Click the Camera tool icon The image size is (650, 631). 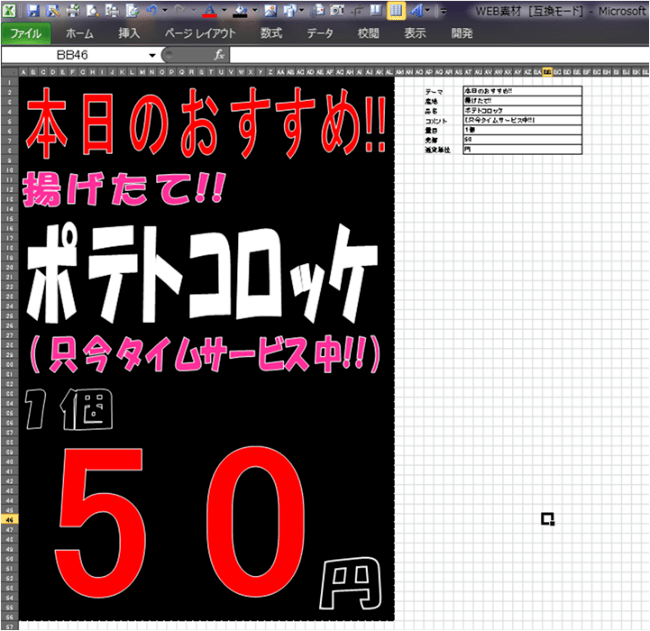point(337,10)
